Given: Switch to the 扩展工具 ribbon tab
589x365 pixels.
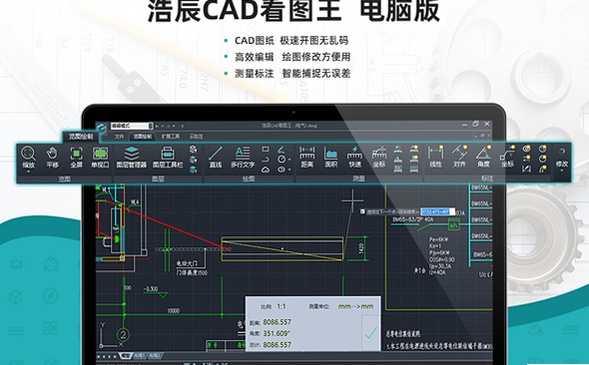Looking at the screenshot, I should (x=171, y=137).
